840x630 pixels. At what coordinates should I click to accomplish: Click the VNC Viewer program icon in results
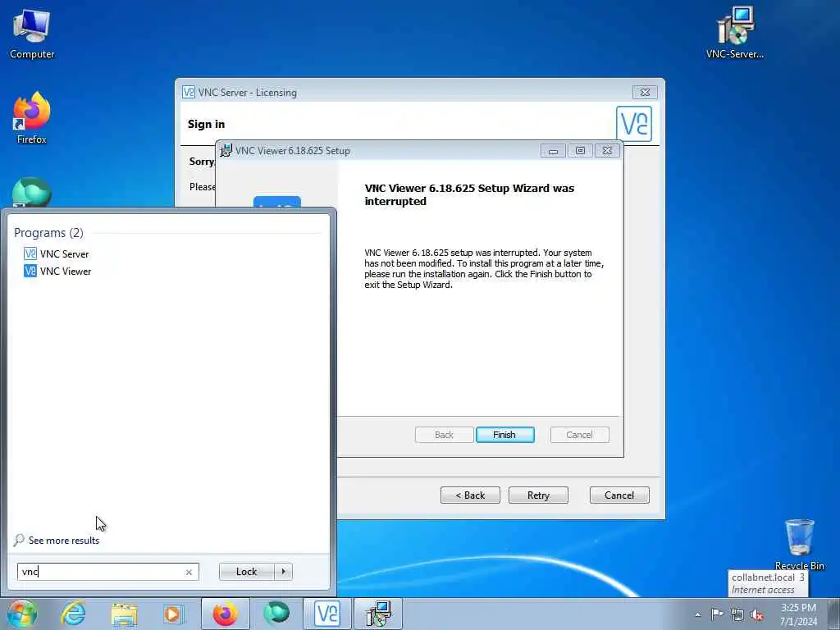[30, 271]
